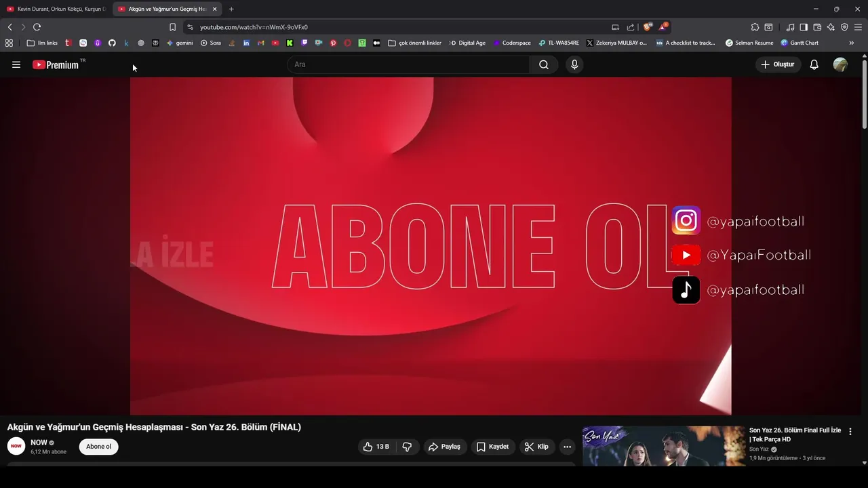Save video with the Kaydet button
Screen dimensions: 868x488
(x=492, y=447)
